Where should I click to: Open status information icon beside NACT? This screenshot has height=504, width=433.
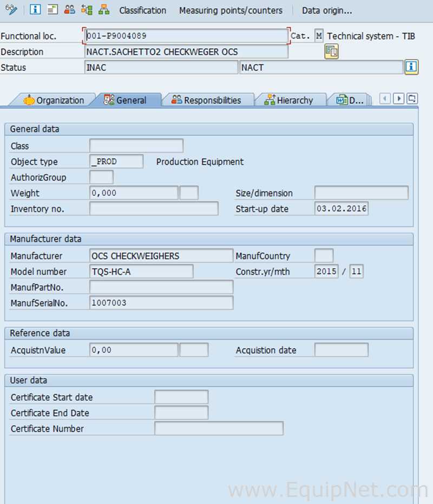tap(411, 67)
